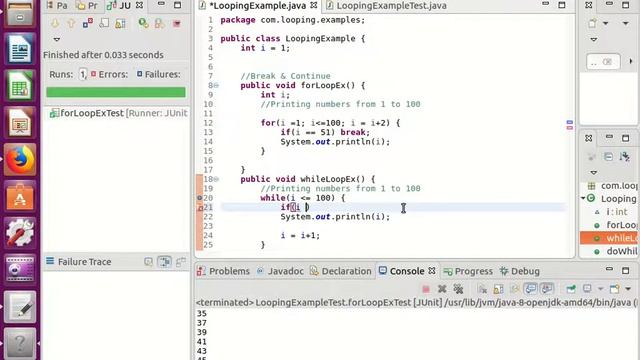Toggle Scroll Lock in JUnit view
Image resolution: width=640 pixels, height=360 pixels.
104,24
